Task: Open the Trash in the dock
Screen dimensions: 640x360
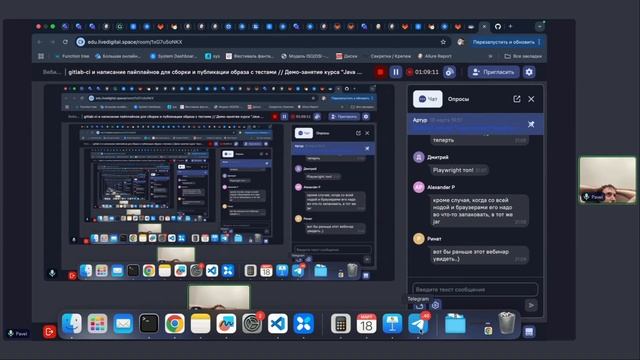Action: click(507, 323)
